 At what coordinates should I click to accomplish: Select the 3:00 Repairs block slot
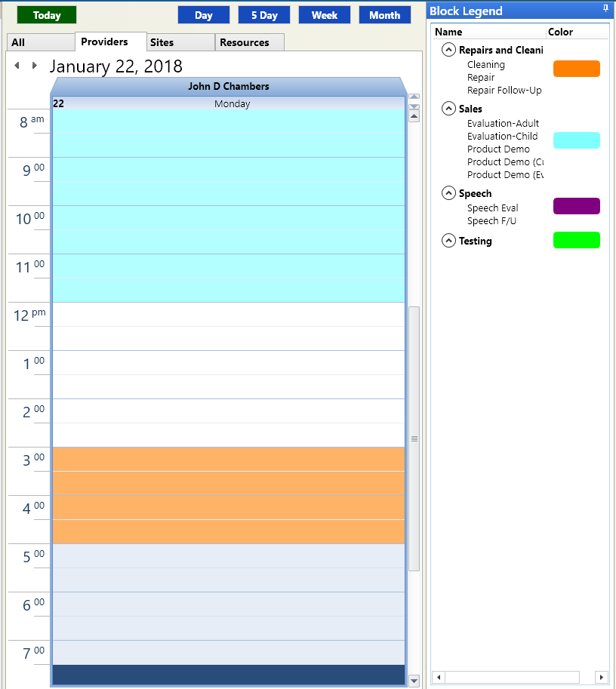point(228,460)
